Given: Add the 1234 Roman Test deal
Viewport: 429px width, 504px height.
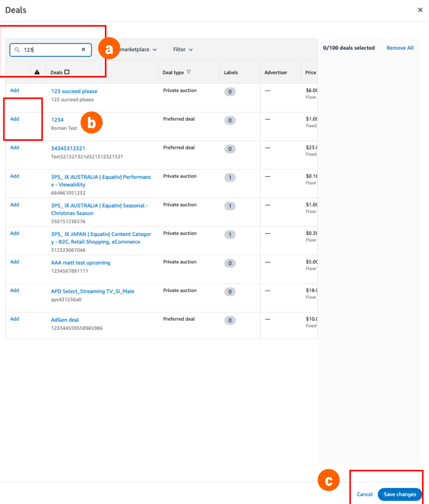Looking at the screenshot, I should [15, 119].
